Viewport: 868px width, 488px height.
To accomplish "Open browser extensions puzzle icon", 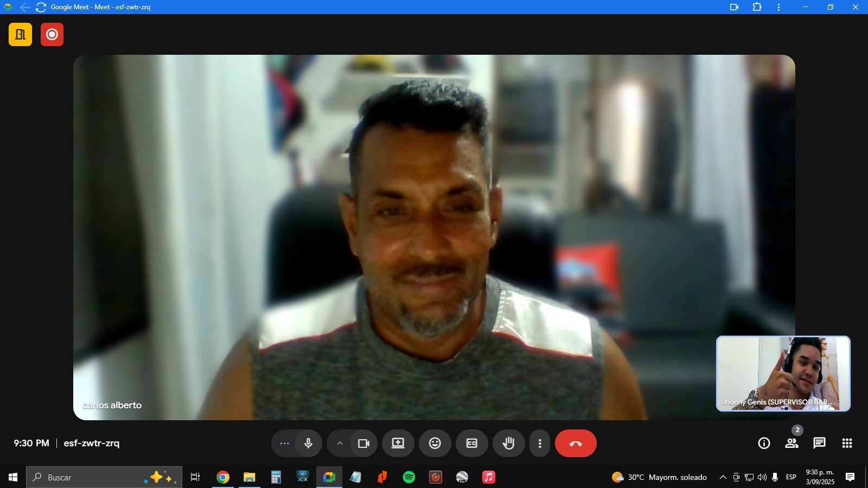I will 757,7.
